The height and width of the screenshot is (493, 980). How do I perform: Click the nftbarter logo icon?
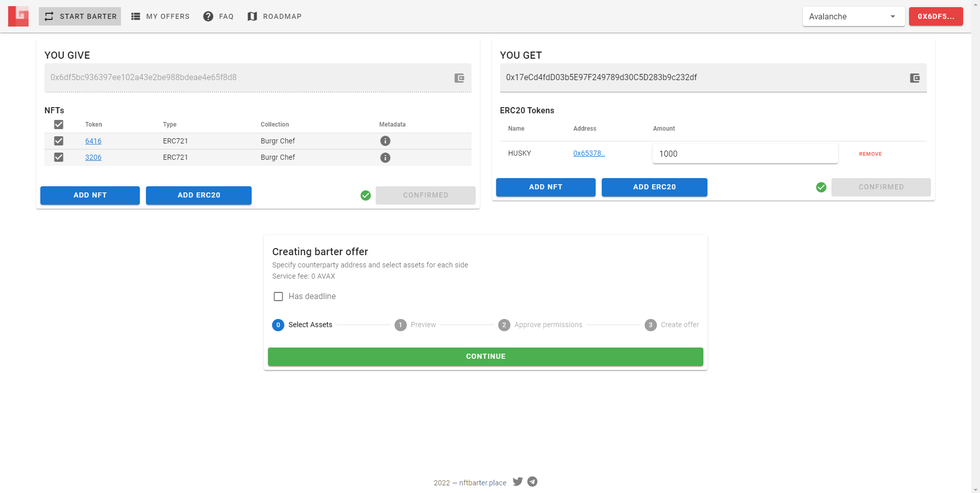click(18, 16)
